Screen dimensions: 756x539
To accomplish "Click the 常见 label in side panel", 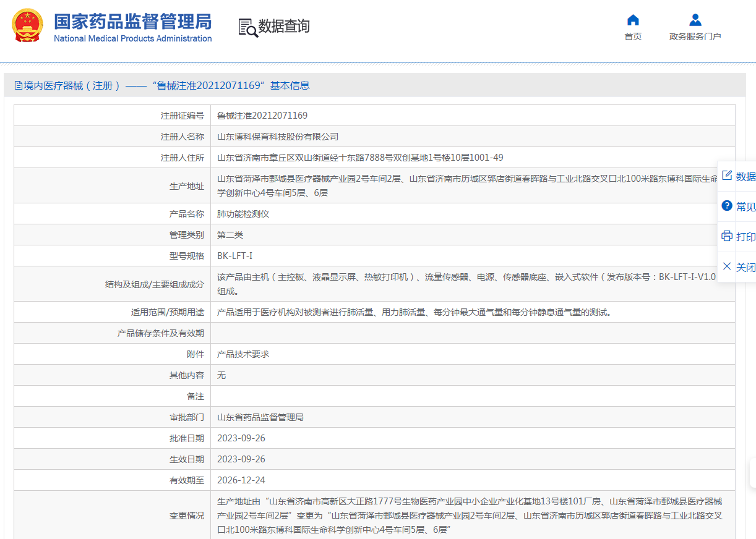I will 745,206.
